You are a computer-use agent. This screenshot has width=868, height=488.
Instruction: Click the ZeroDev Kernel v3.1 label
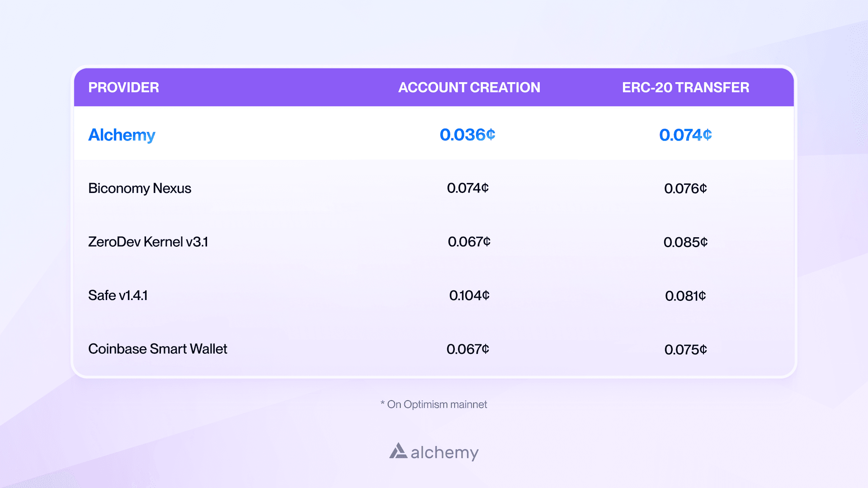coord(148,242)
